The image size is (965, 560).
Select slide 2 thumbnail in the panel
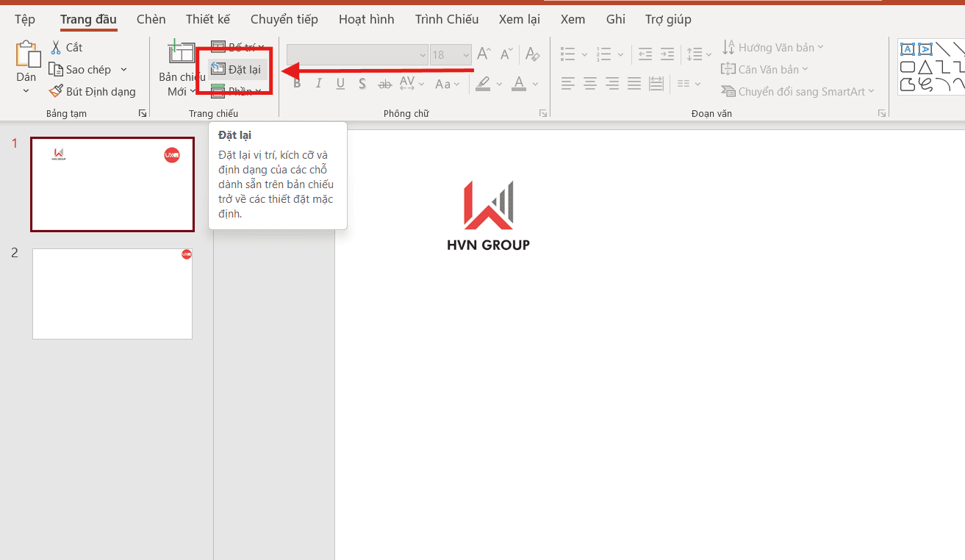tap(112, 293)
